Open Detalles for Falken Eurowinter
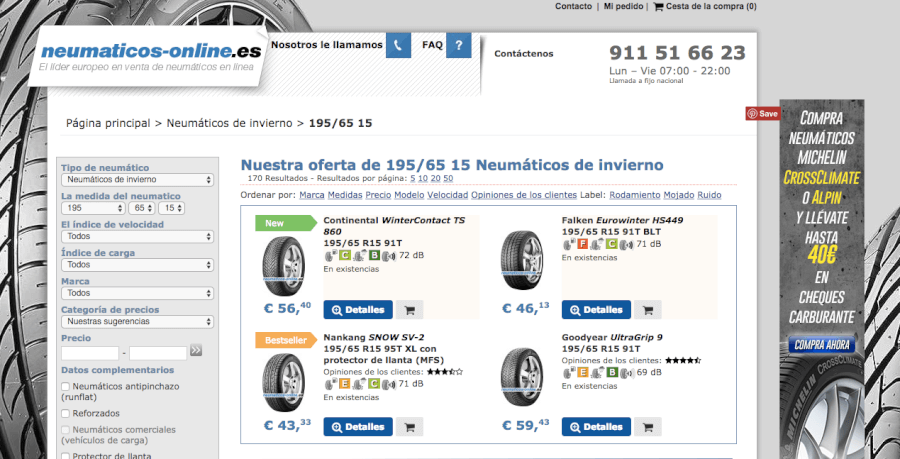The width and height of the screenshot is (900, 459). tap(596, 310)
